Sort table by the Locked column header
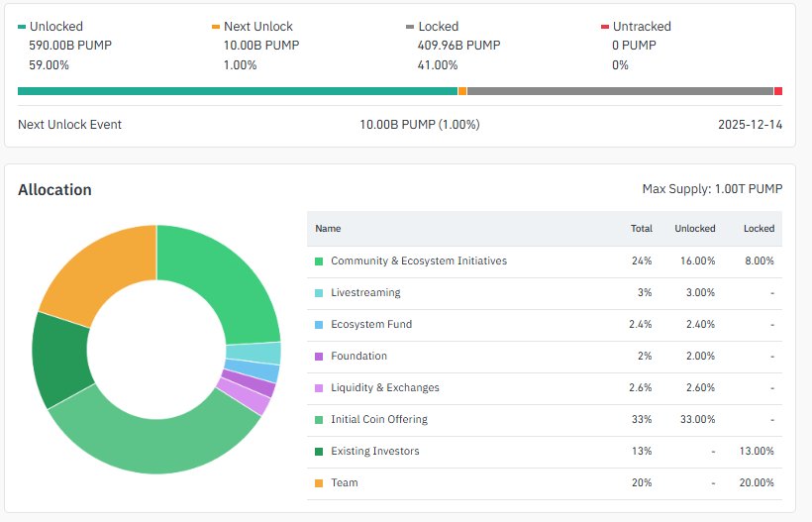812x522 pixels. point(759,229)
